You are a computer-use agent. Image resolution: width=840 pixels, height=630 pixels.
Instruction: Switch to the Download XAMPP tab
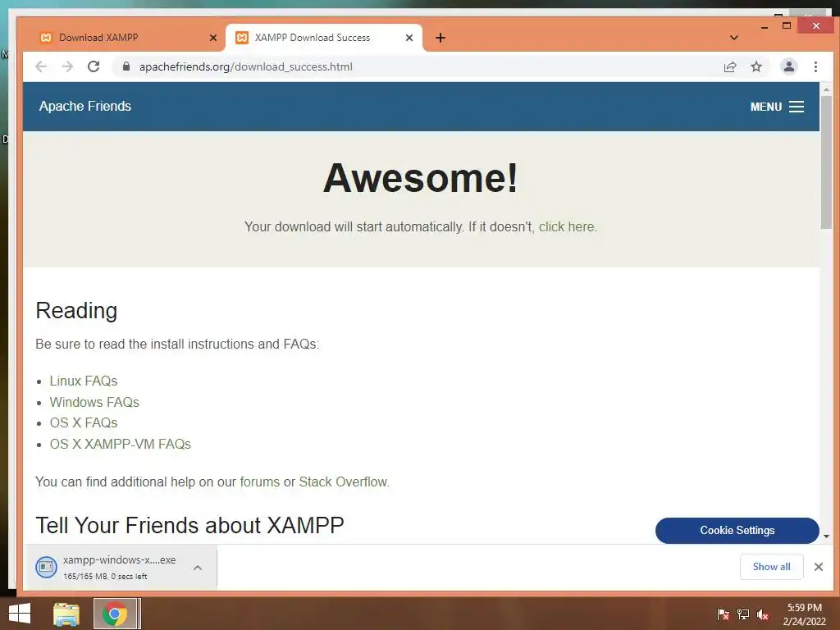click(123, 38)
